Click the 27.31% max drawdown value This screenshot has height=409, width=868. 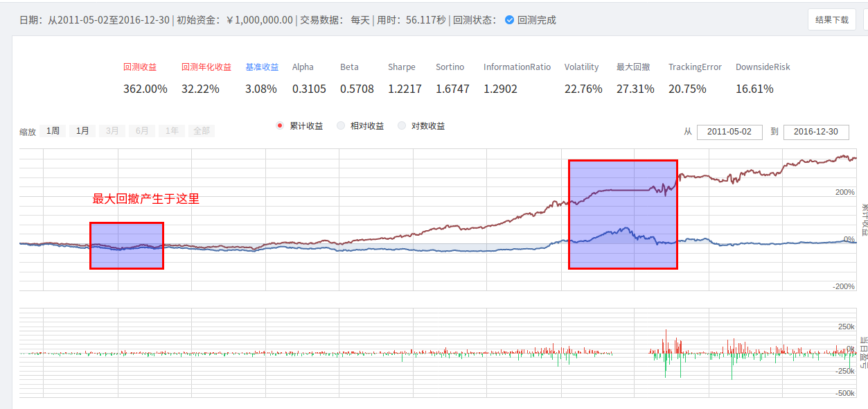click(x=635, y=89)
